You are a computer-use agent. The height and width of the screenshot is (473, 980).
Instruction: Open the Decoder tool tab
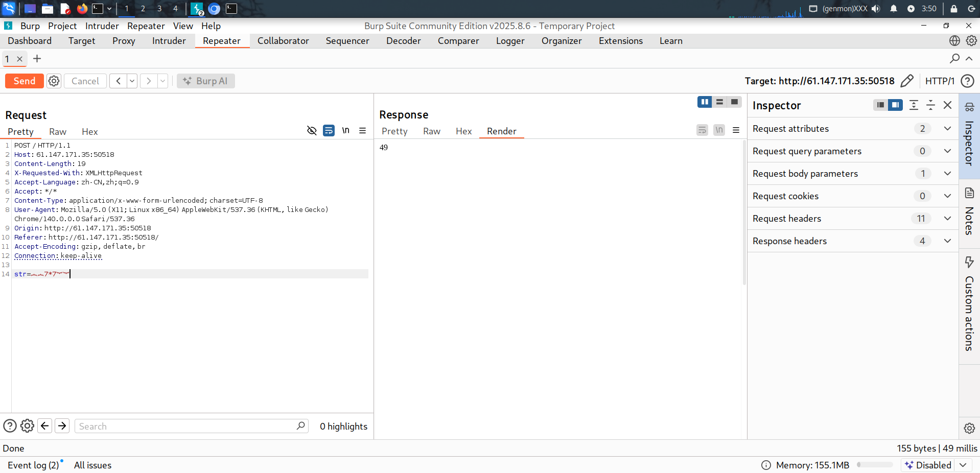(404, 41)
